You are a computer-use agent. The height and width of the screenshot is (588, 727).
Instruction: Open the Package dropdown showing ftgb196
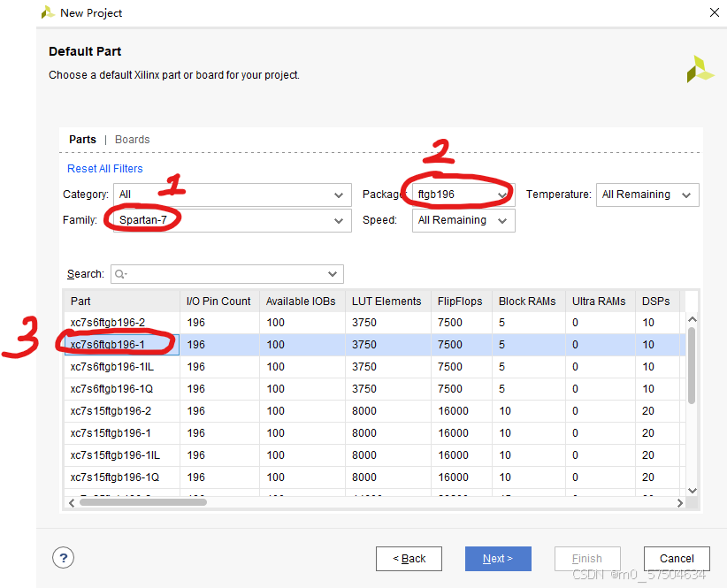click(463, 195)
